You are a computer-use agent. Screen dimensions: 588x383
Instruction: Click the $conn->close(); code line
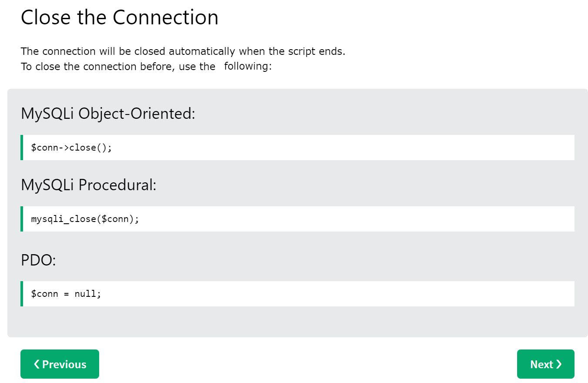point(71,148)
